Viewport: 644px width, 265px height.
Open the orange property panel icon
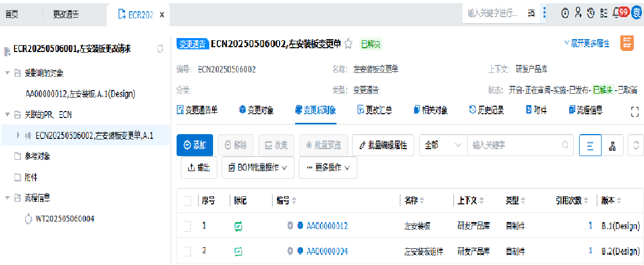626,44
